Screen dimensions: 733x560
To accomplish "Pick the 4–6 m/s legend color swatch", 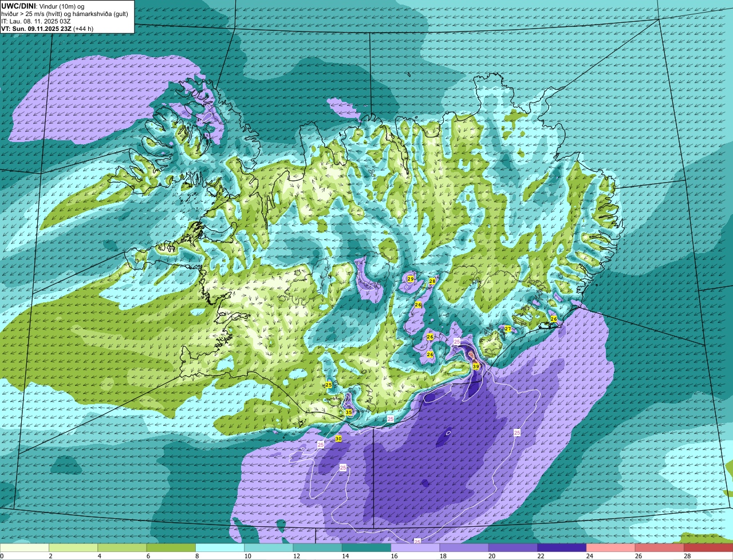I will (x=123, y=547).
